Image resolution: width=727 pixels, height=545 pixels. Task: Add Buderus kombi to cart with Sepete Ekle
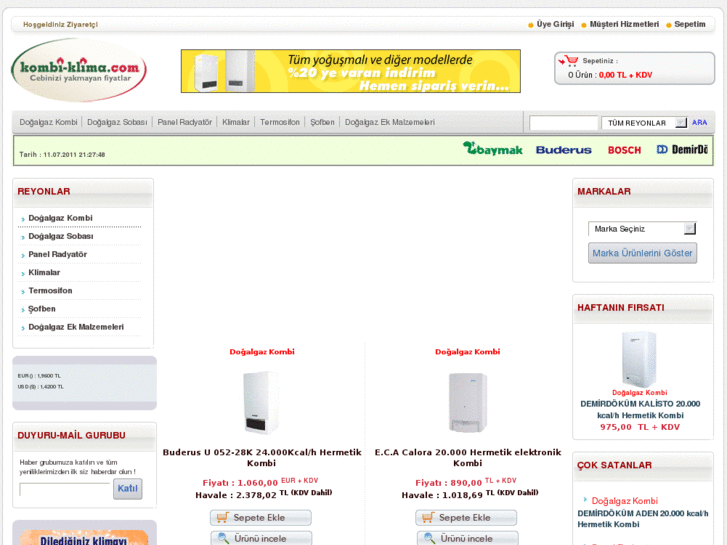tap(261, 518)
